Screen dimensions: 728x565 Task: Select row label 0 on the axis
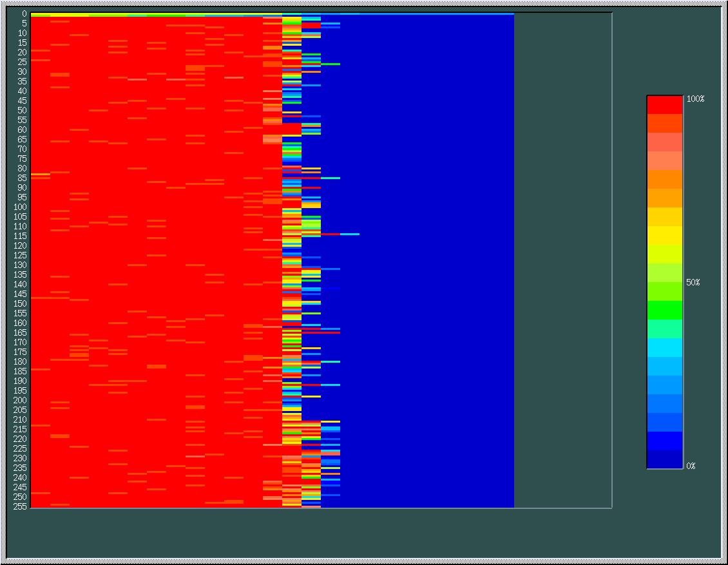pos(24,14)
